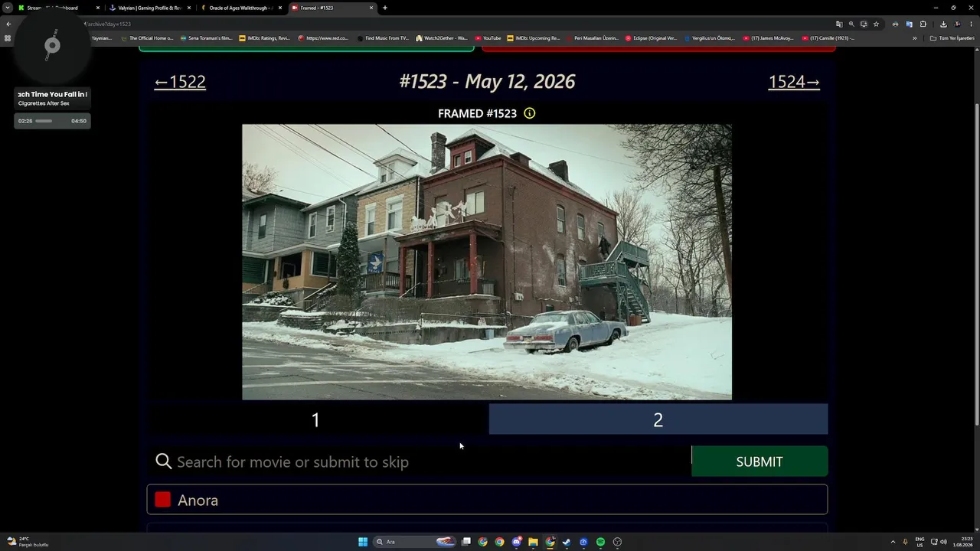The width and height of the screenshot is (980, 551).
Task: Switch to frame 2
Action: tap(658, 419)
